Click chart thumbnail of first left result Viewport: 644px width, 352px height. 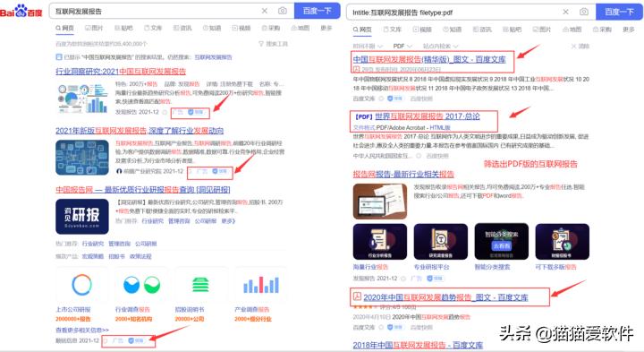pyautogui.click(x=82, y=99)
